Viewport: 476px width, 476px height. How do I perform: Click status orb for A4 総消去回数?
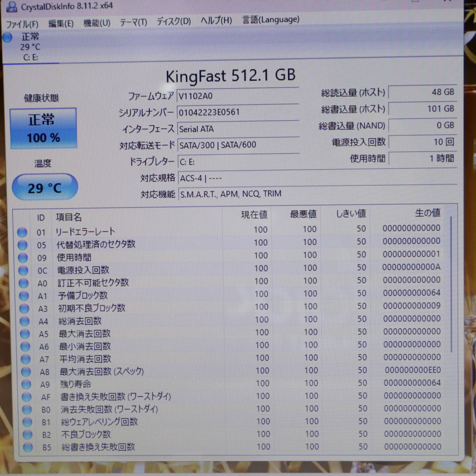[x=25, y=321]
